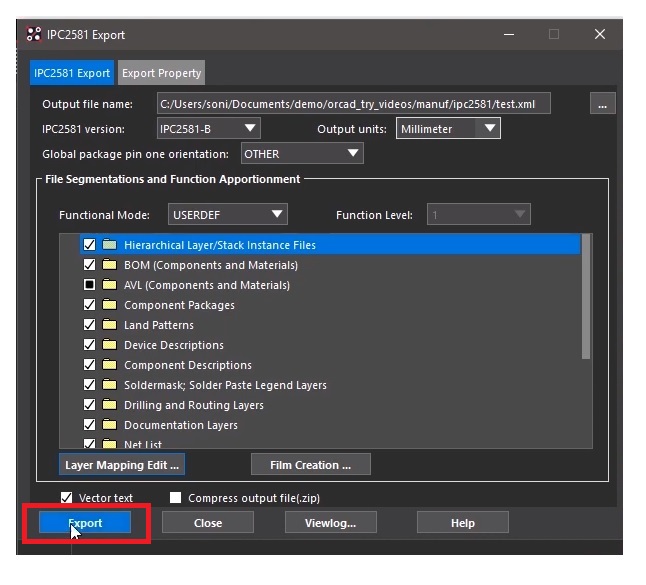Uncheck Land Patterns checkbox
The width and height of the screenshot is (646, 585).
click(x=89, y=325)
